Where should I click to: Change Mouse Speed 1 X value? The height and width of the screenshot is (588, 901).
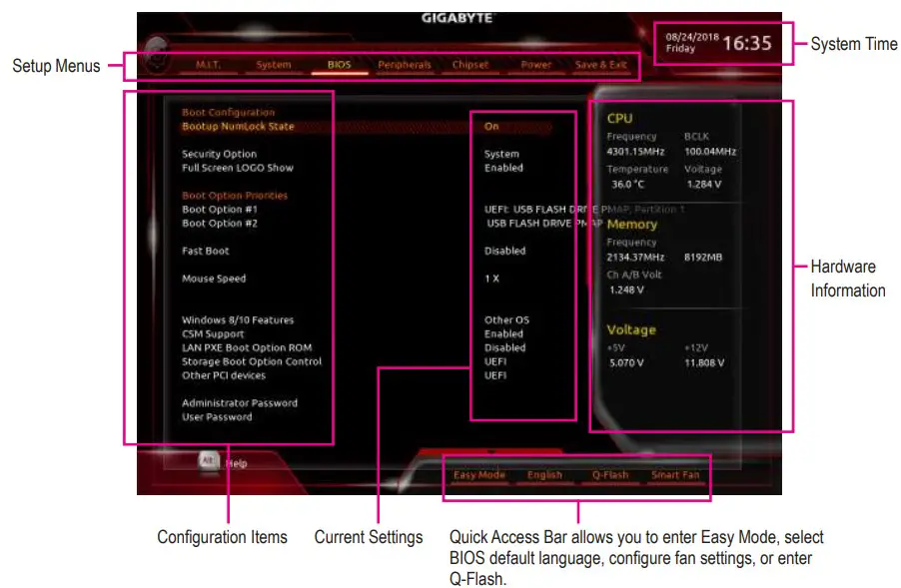tap(491, 279)
